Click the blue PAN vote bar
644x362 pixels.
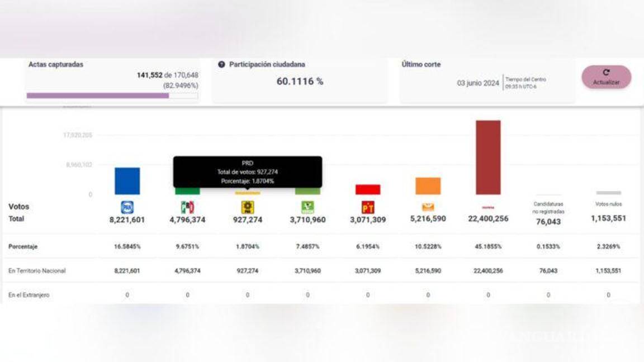point(127,181)
